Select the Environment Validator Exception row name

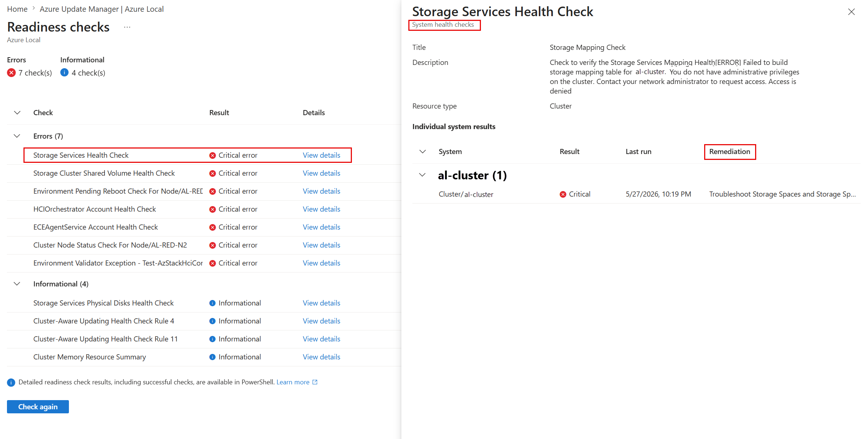[118, 263]
